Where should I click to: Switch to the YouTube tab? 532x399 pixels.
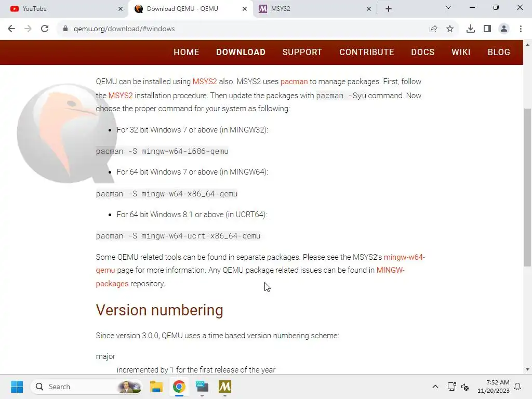click(x=64, y=9)
